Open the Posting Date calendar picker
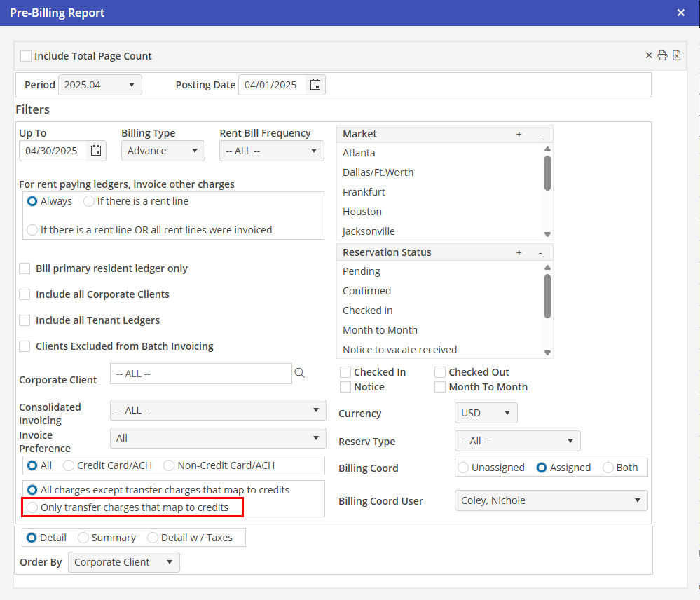This screenshot has width=700, height=600. [315, 85]
